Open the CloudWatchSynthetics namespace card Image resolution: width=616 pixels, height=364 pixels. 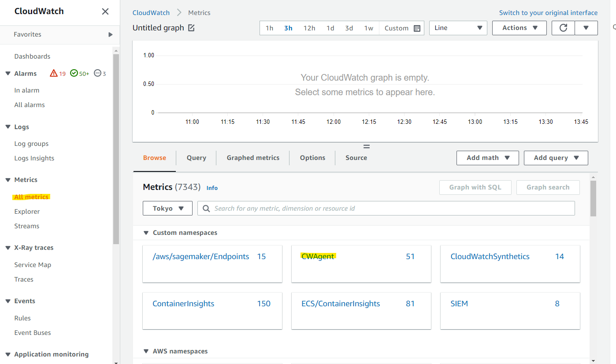(510, 264)
